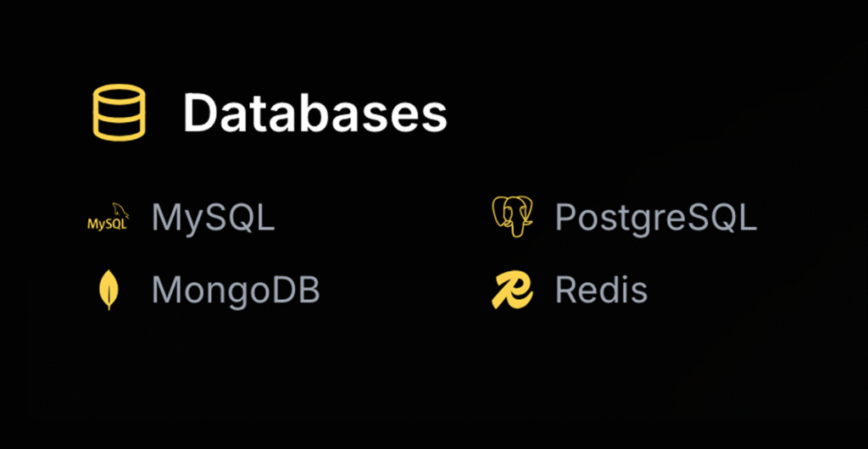Click the gray MongoDB name
The image size is (868, 449).
coord(235,291)
